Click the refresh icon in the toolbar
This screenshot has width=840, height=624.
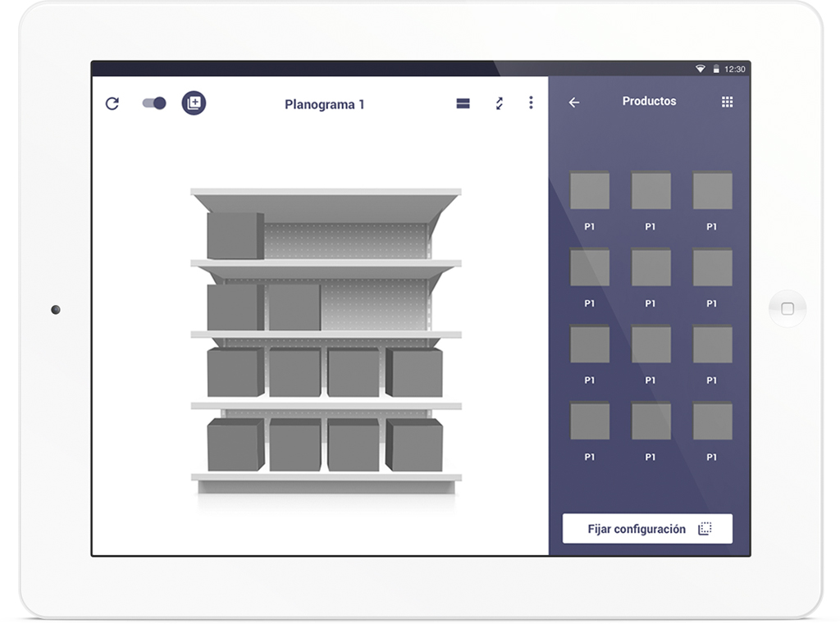tap(112, 103)
